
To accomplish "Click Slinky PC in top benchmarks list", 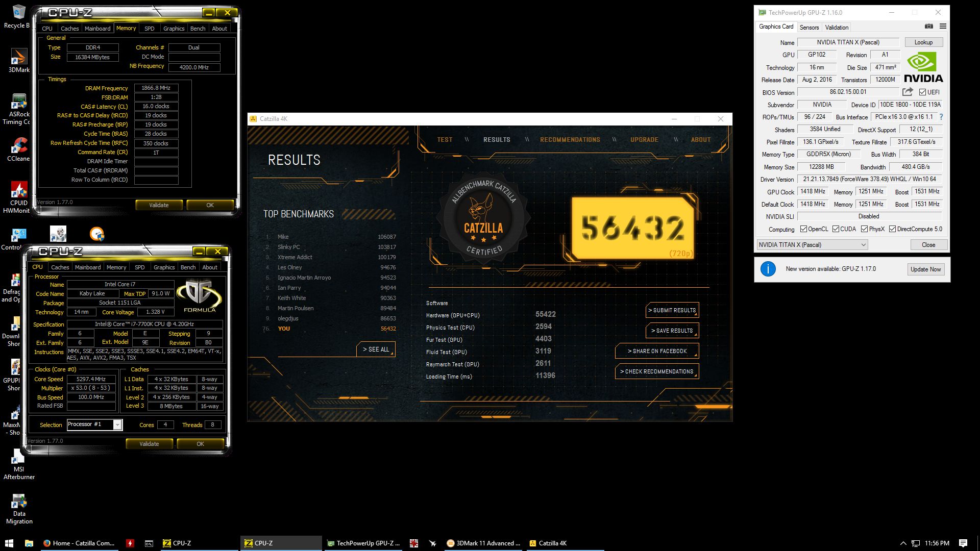I will (289, 247).
